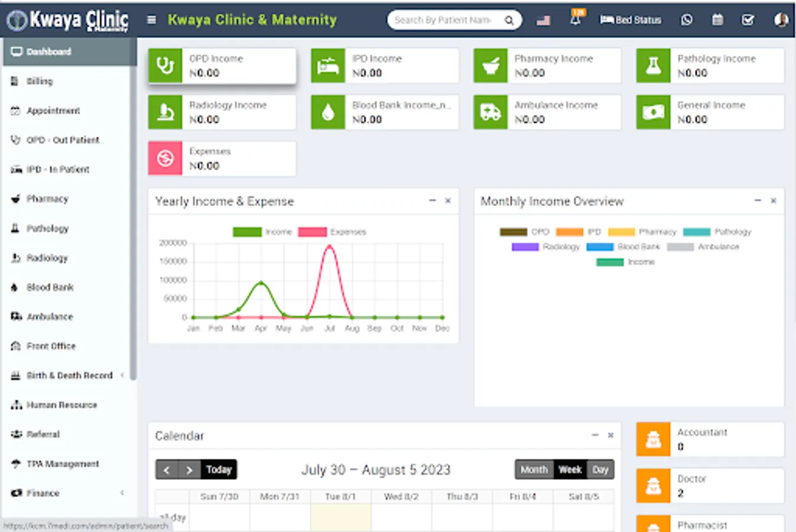Collapse the Yearly Income & Expense panel
This screenshot has height=532, width=796.
pos(433,201)
